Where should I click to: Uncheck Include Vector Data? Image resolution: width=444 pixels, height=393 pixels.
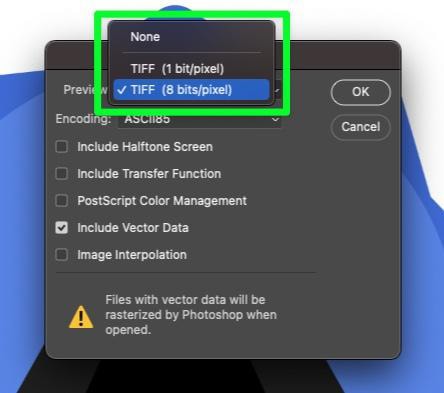(x=62, y=228)
